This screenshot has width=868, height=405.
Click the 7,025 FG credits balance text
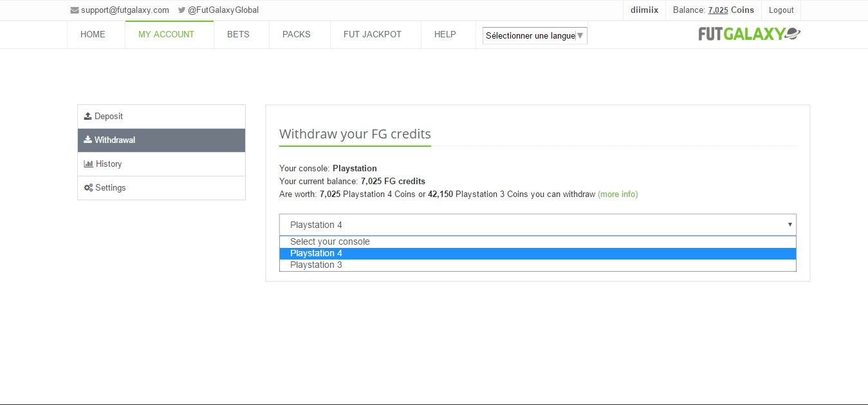[393, 182]
